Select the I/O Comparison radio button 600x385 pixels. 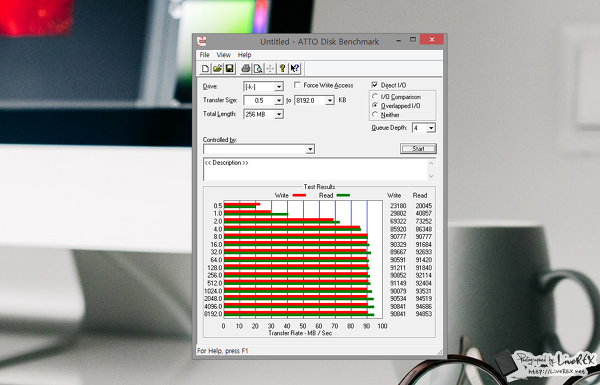[x=375, y=96]
